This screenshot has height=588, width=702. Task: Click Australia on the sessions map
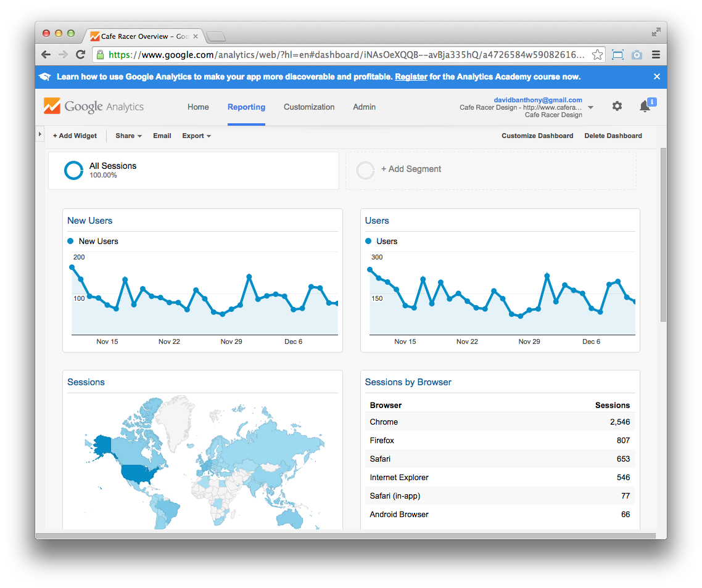tap(289, 519)
